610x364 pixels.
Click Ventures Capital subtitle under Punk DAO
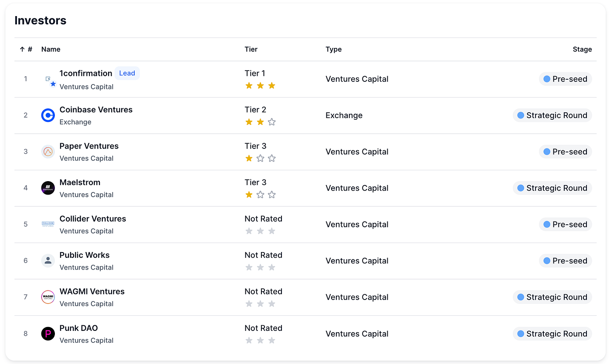point(86,340)
